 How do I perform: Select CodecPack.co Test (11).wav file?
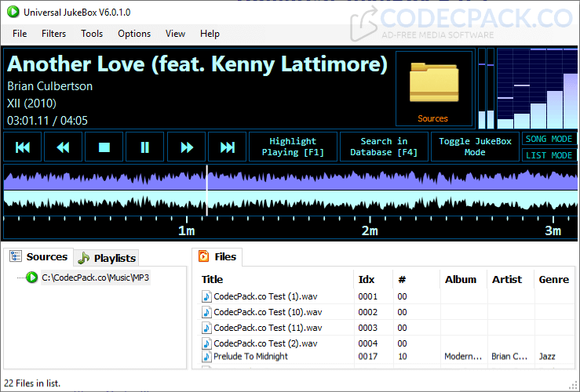coord(268,328)
